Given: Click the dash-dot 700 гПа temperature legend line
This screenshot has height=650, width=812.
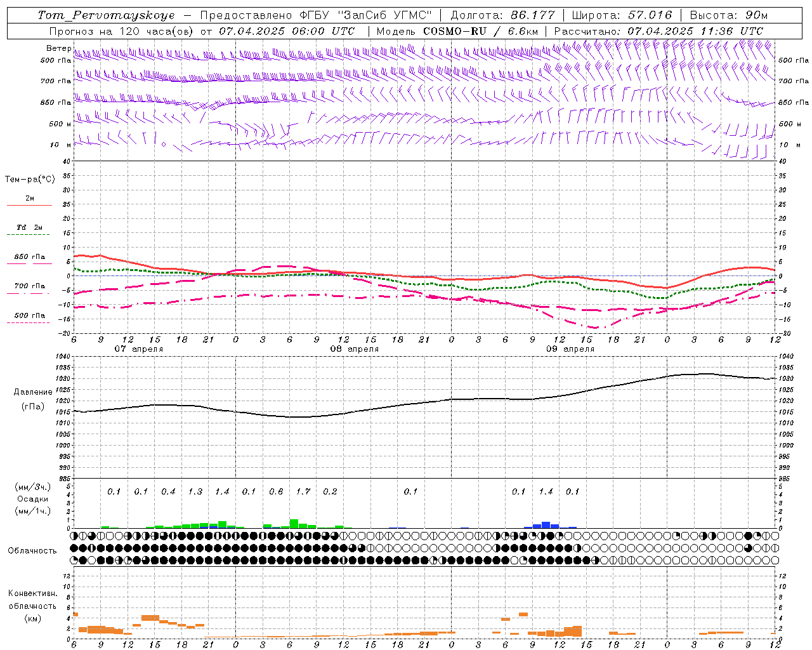Looking at the screenshot, I should tap(29, 293).
